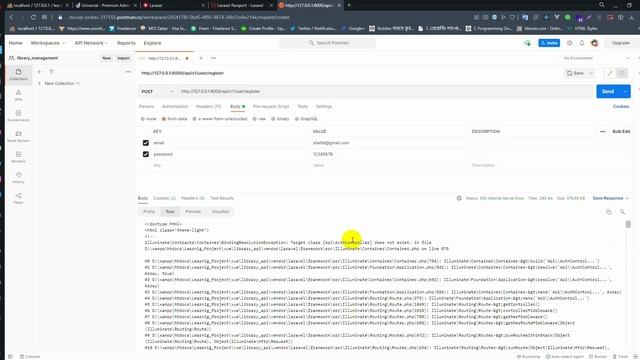Viewport: 640px width, 360px height.
Task: Open the No Environment selector dropdown
Action: (596, 58)
